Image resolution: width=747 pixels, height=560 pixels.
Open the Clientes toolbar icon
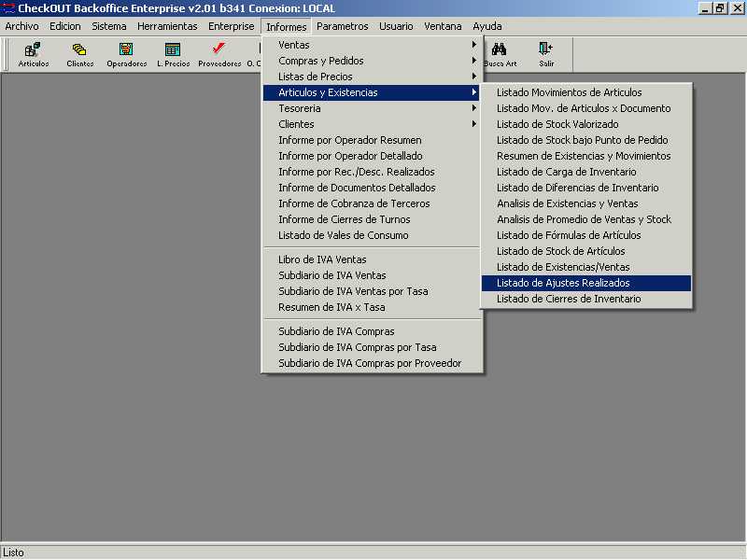[x=79, y=55]
